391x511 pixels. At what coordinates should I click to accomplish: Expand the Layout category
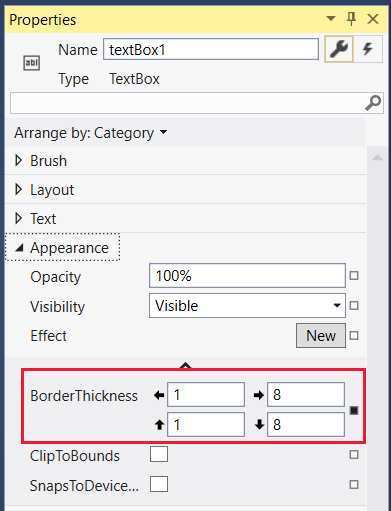coord(19,189)
